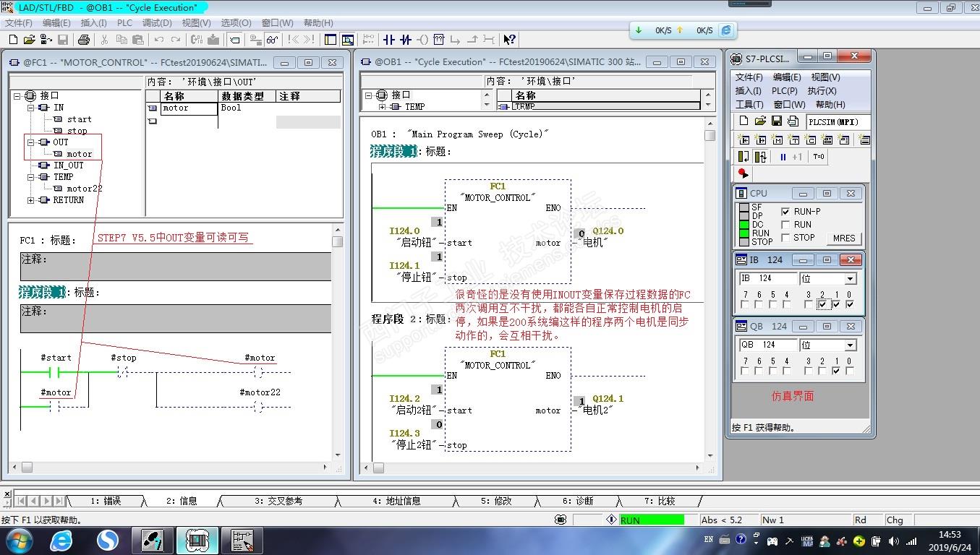Viewport: 980px width, 555px height.
Task: Click the motor name cell in interface table
Action: [x=189, y=108]
